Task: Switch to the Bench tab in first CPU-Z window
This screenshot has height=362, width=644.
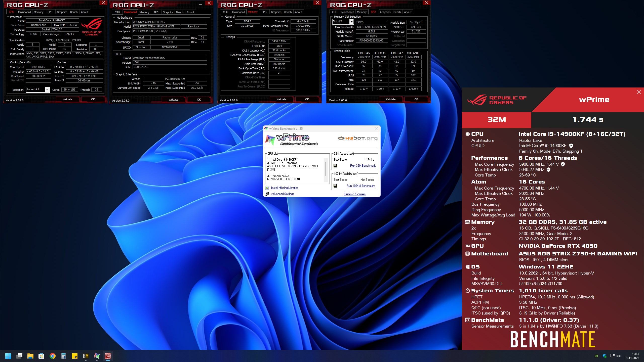Action: click(74, 12)
